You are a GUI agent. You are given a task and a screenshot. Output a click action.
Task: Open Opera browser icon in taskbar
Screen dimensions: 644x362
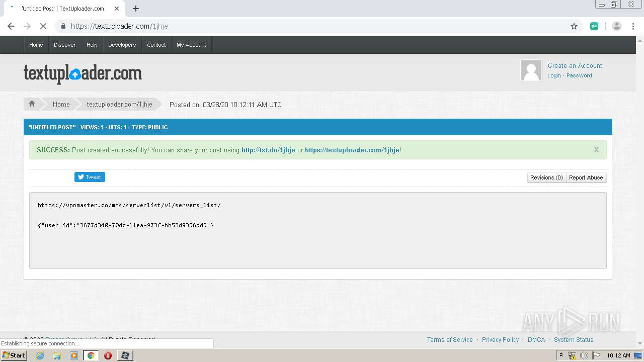(x=108, y=355)
